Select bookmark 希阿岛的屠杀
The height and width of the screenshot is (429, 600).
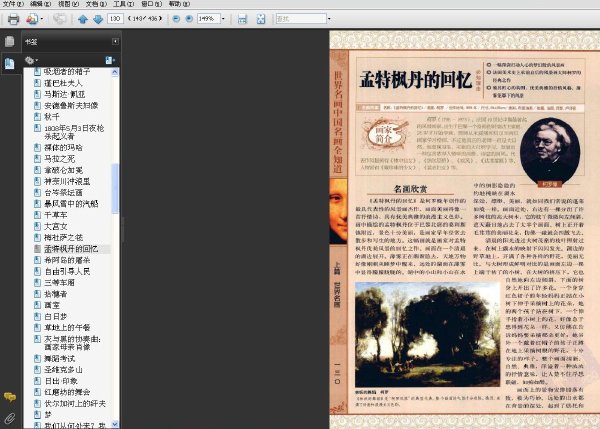67,260
